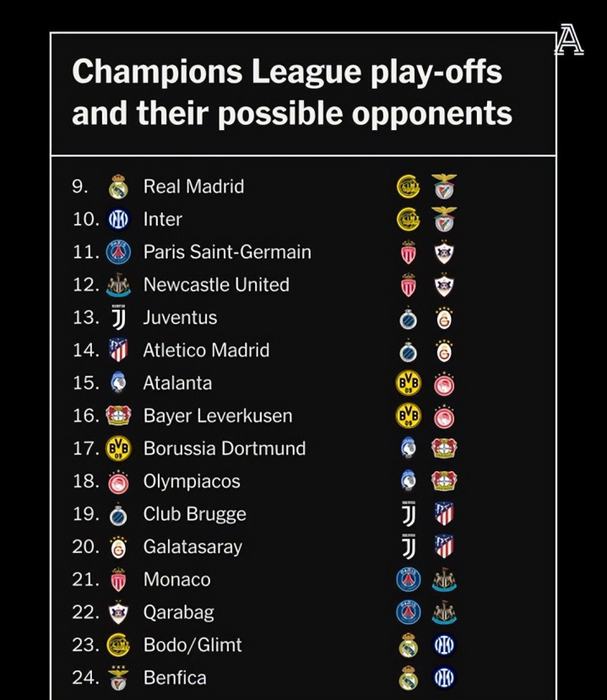Image resolution: width=607 pixels, height=700 pixels.
Task: Select the Juventus logo beside rank 13
Action: [x=118, y=317]
